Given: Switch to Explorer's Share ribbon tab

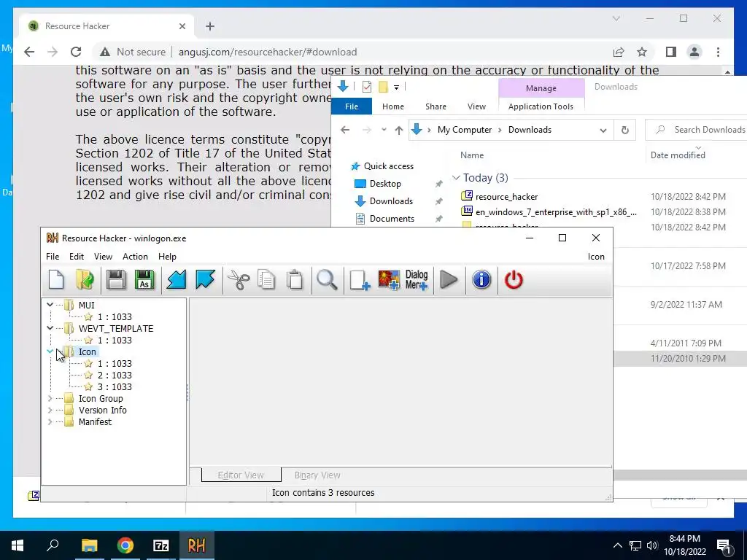Looking at the screenshot, I should tap(436, 106).
